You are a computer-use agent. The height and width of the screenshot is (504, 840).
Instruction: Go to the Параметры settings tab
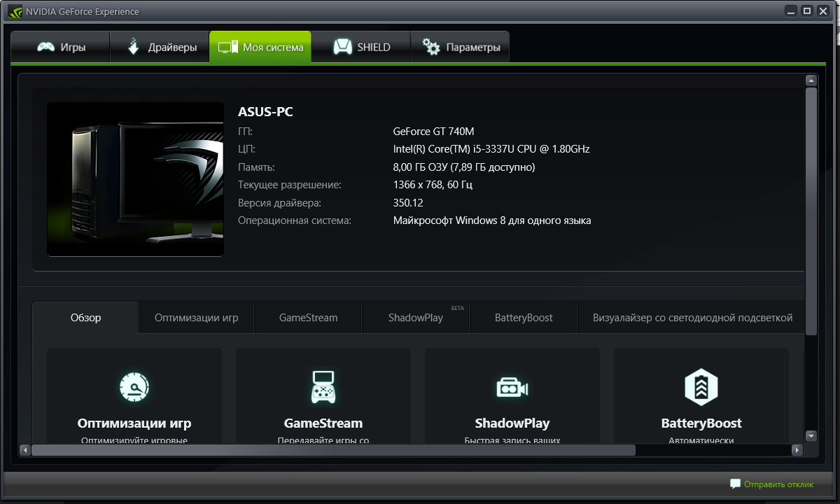[x=461, y=48]
